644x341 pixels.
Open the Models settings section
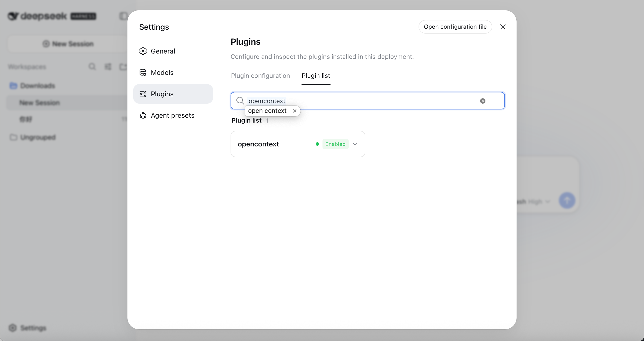coord(173,72)
